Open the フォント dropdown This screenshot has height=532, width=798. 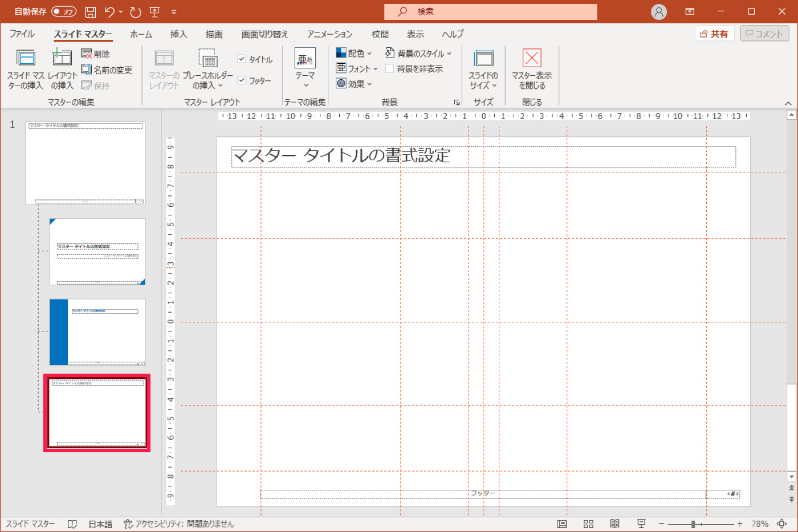(357, 68)
